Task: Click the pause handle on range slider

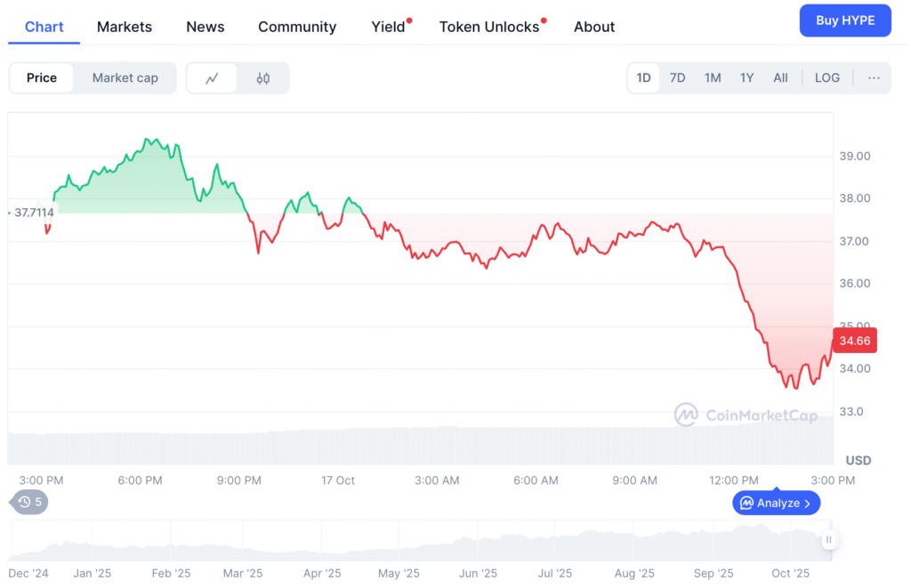Action: click(828, 540)
